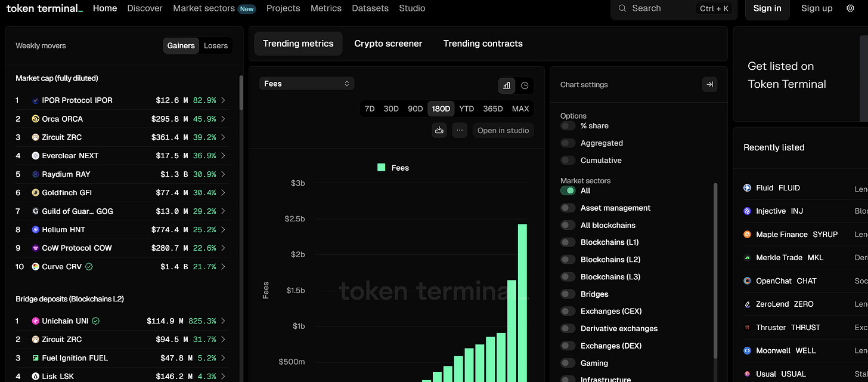The width and height of the screenshot is (868, 382).
Task: Click the Sign in button
Action: coord(767,8)
